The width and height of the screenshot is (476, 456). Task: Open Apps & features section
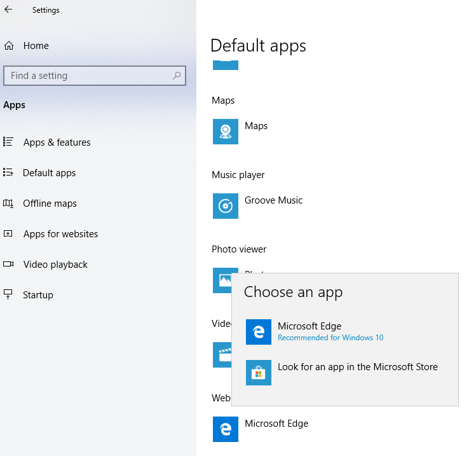[57, 142]
